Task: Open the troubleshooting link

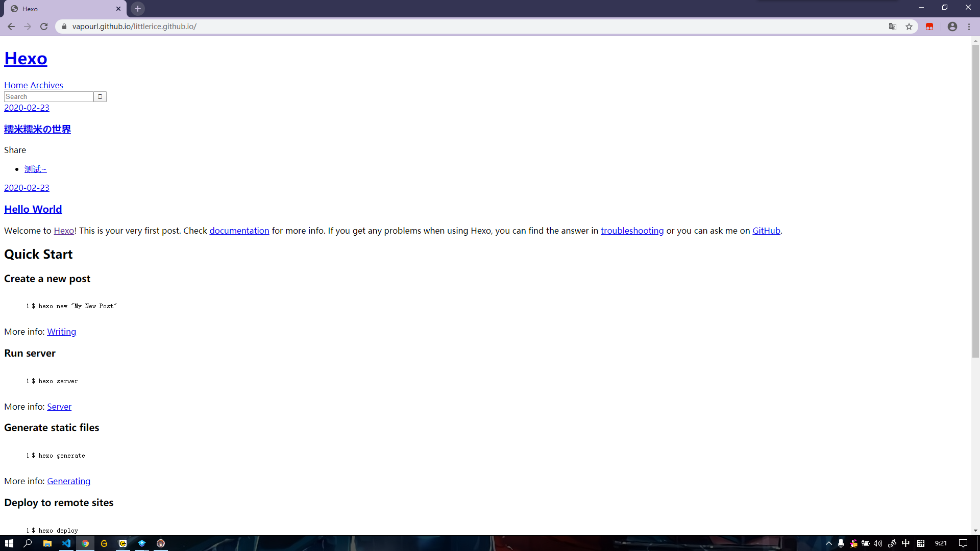Action: pyautogui.click(x=632, y=231)
